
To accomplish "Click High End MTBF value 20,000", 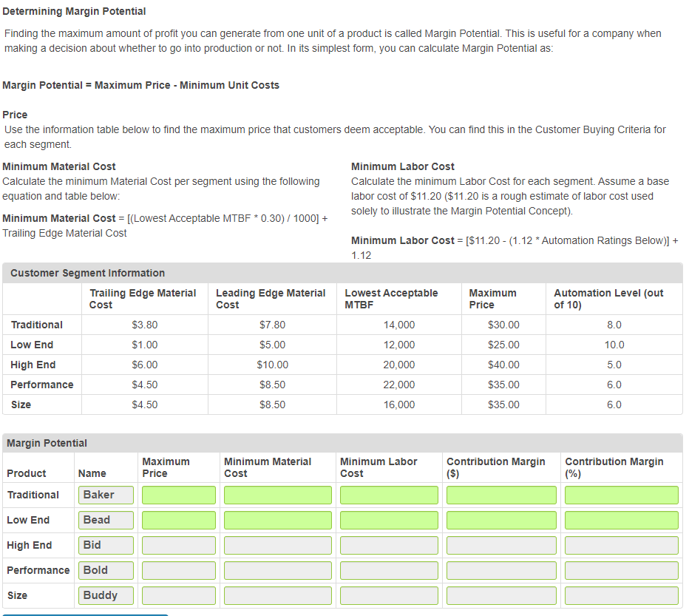I will [399, 365].
